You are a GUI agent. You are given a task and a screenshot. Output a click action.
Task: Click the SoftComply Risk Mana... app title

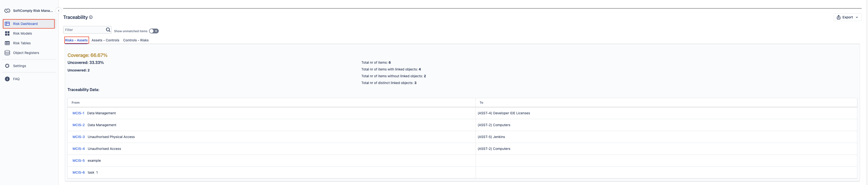(33, 11)
